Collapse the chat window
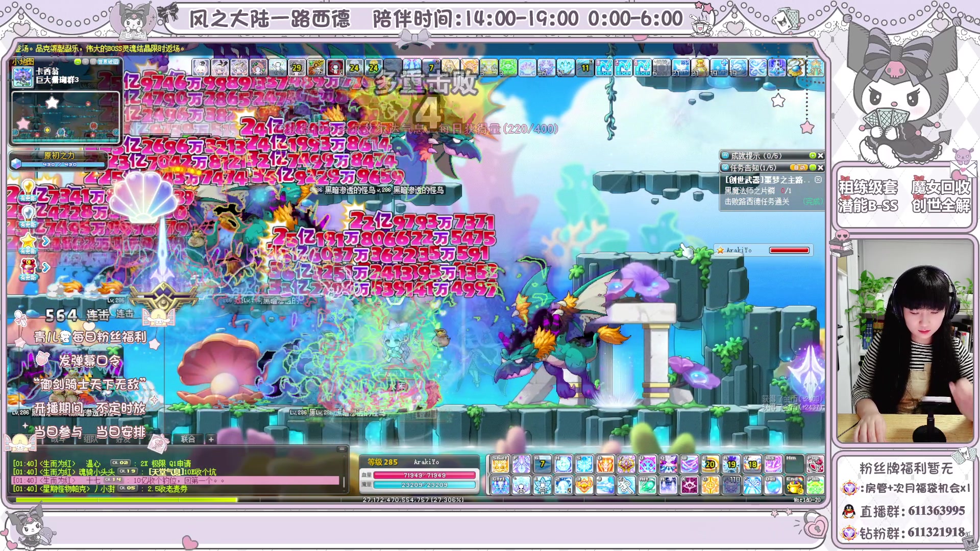 [341, 449]
